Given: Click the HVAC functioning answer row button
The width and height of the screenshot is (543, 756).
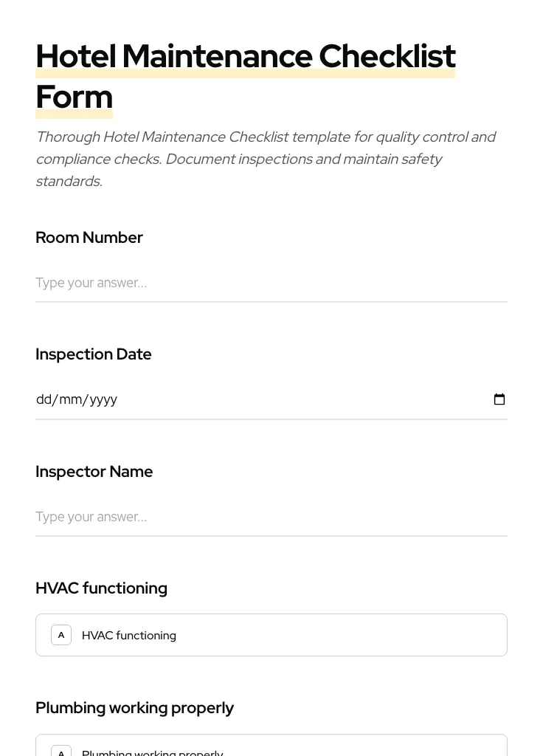Looking at the screenshot, I should click(x=271, y=634).
